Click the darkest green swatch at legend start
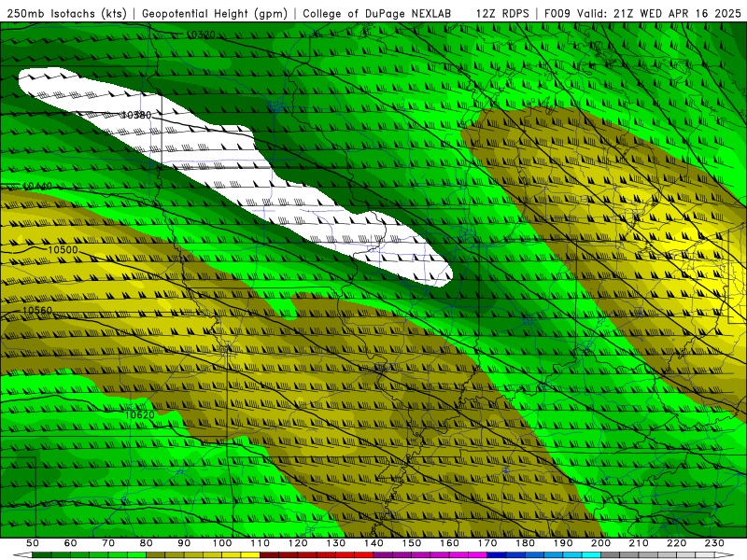The width and height of the screenshot is (747, 560). click(x=41, y=555)
